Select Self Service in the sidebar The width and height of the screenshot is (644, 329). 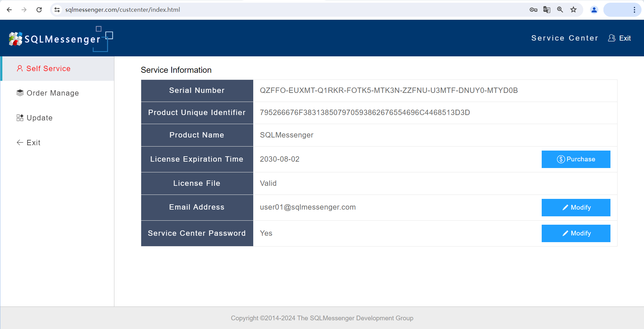click(58, 68)
